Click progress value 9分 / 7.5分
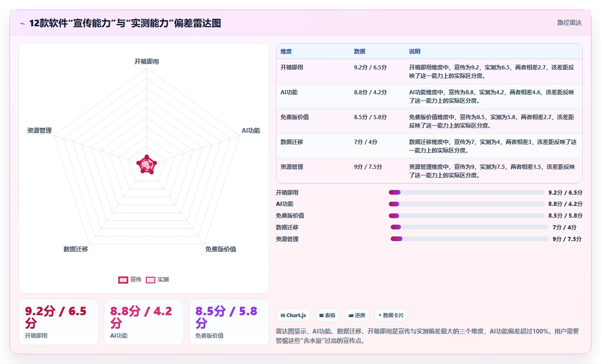The height and width of the screenshot is (364, 601). point(567,239)
